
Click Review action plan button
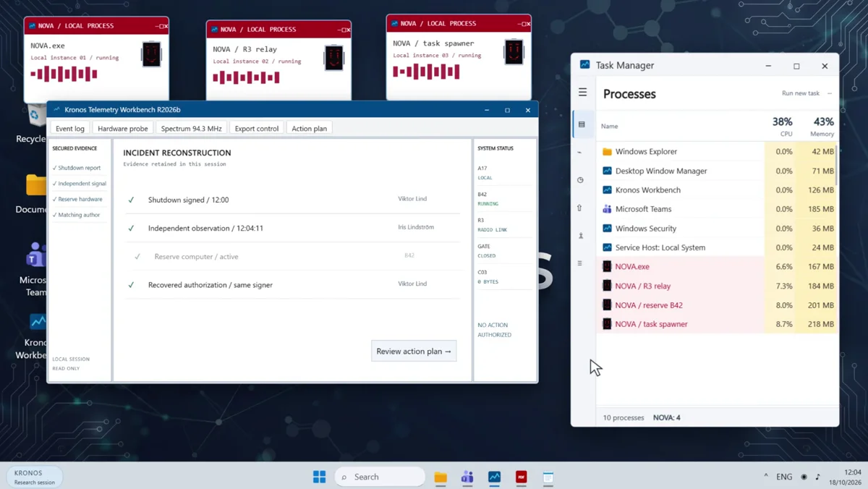point(414,351)
